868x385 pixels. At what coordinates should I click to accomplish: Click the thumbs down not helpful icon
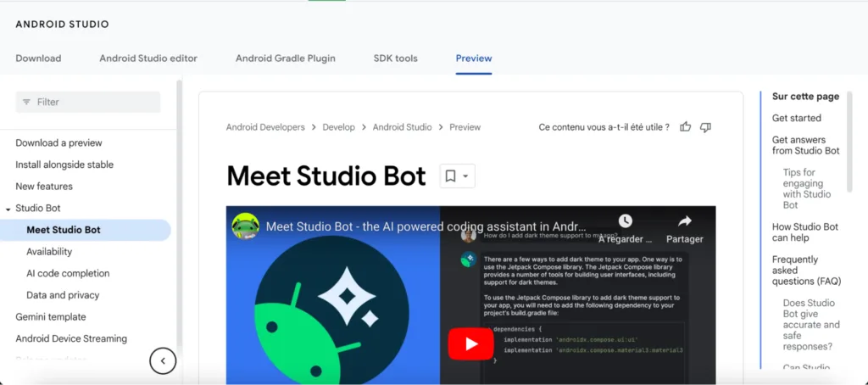(x=705, y=127)
